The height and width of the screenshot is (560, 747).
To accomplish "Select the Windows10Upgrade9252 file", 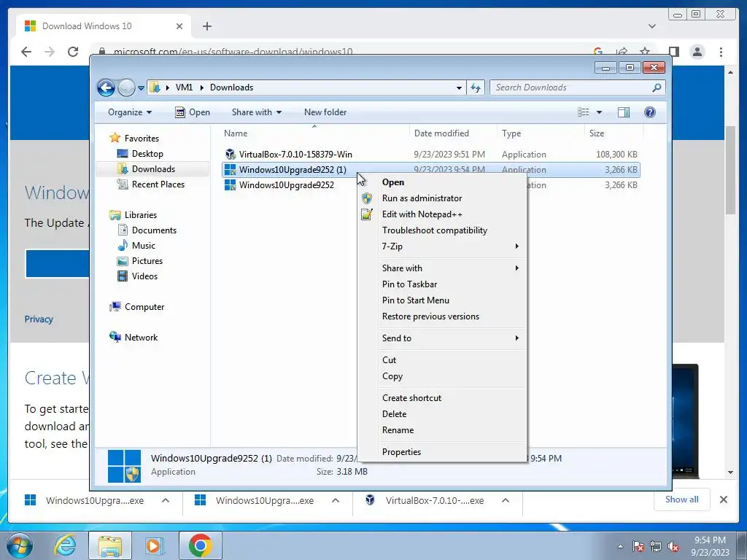I will coord(286,184).
